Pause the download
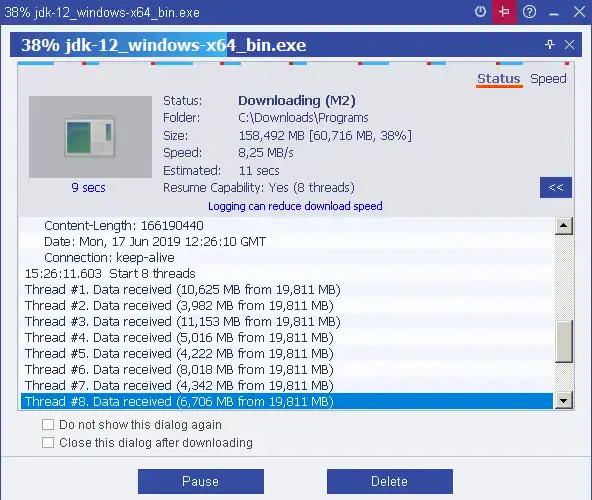This screenshot has width=592, height=500. (200, 481)
